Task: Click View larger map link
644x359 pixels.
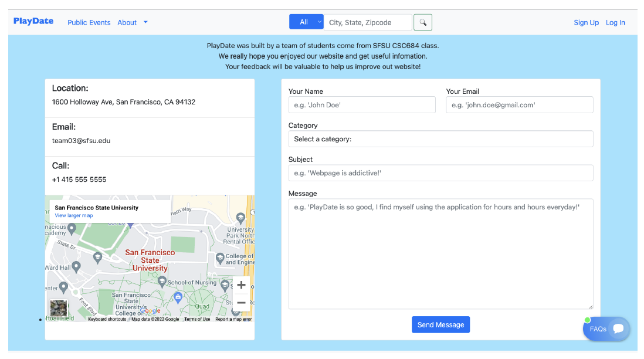Action: point(74,215)
